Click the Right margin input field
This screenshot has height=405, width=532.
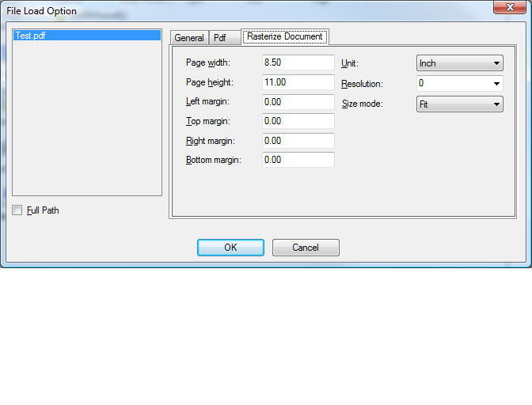[298, 141]
